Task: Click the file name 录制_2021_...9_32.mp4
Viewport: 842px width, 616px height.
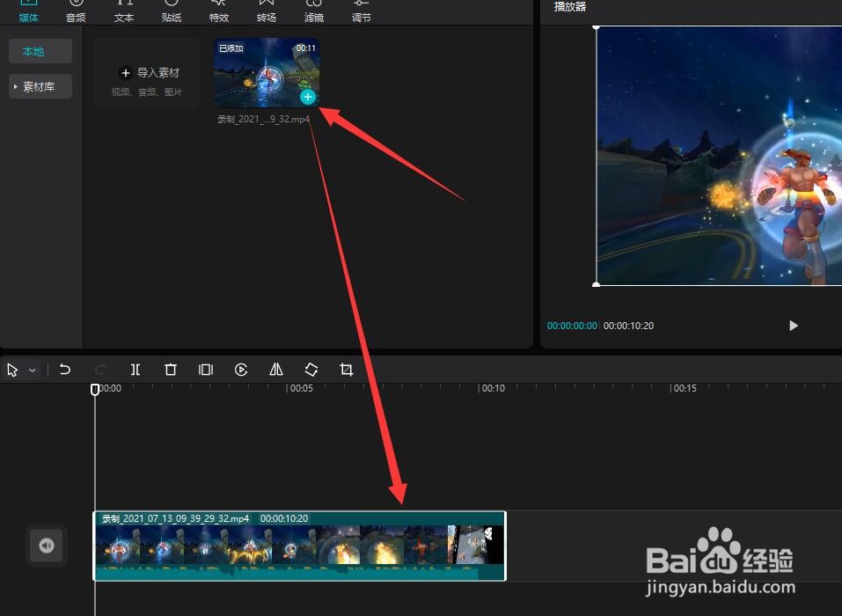Action: pyautogui.click(x=263, y=119)
